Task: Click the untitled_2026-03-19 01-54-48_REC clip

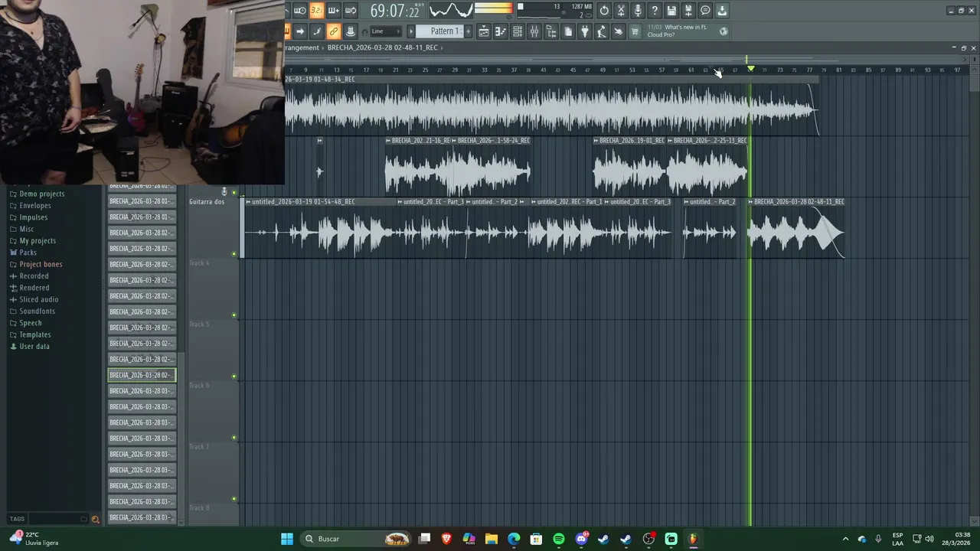Action: coord(319,227)
